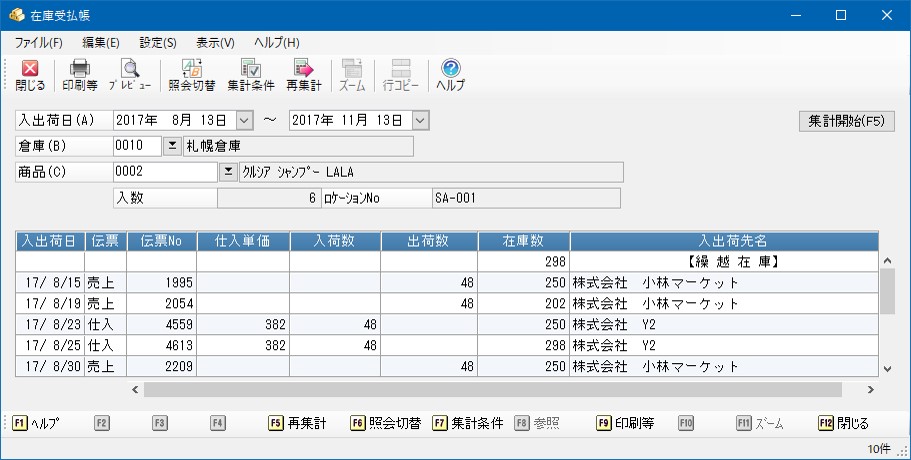Viewport: 911px width, 460px height.
Task: Click the ヘルプ question mark icon
Action: click(451, 75)
